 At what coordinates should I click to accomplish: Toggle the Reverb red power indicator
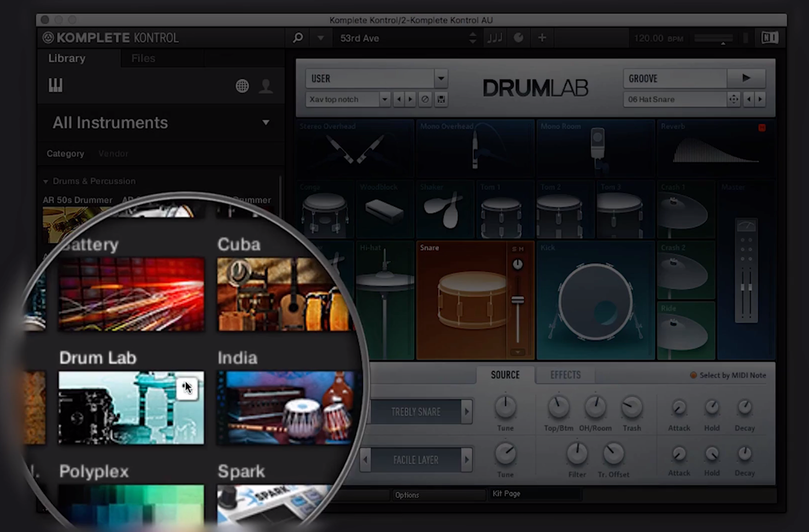762,128
